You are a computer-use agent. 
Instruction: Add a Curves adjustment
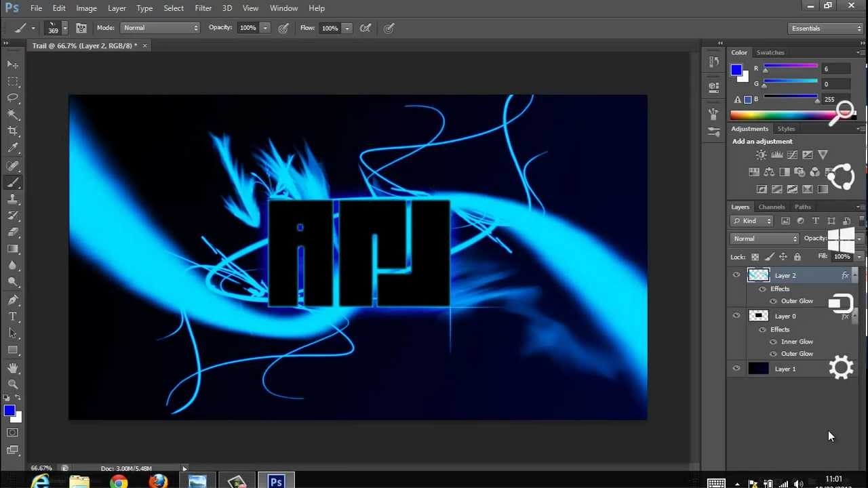(792, 155)
